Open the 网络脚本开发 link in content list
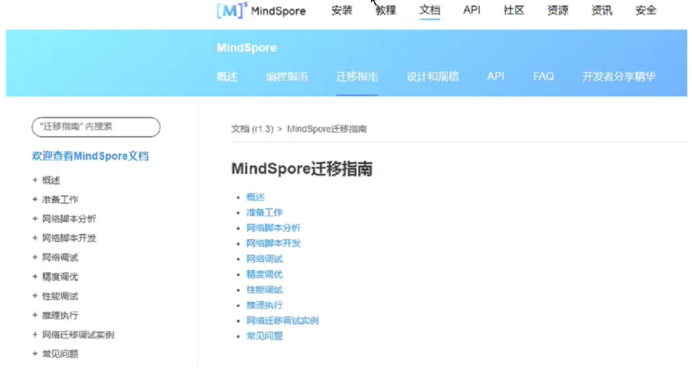 (273, 243)
